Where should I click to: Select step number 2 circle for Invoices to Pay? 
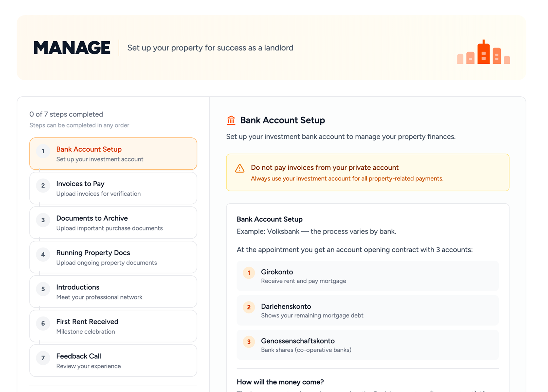(43, 186)
